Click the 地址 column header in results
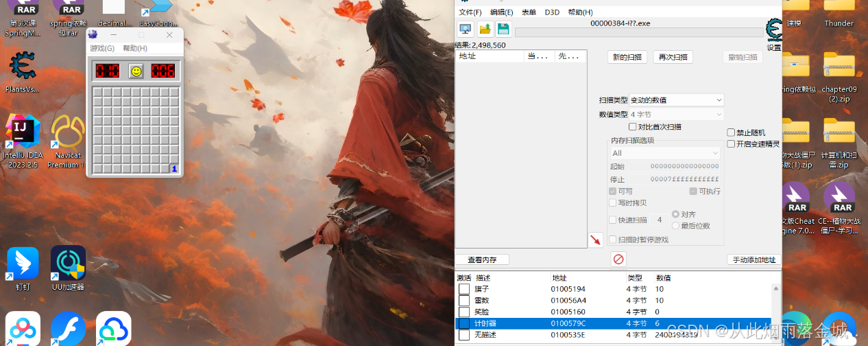The width and height of the screenshot is (868, 346). (490, 56)
